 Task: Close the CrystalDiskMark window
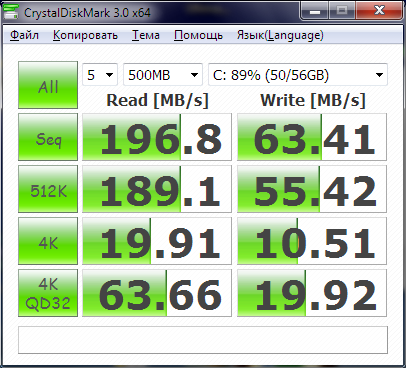(379, 11)
